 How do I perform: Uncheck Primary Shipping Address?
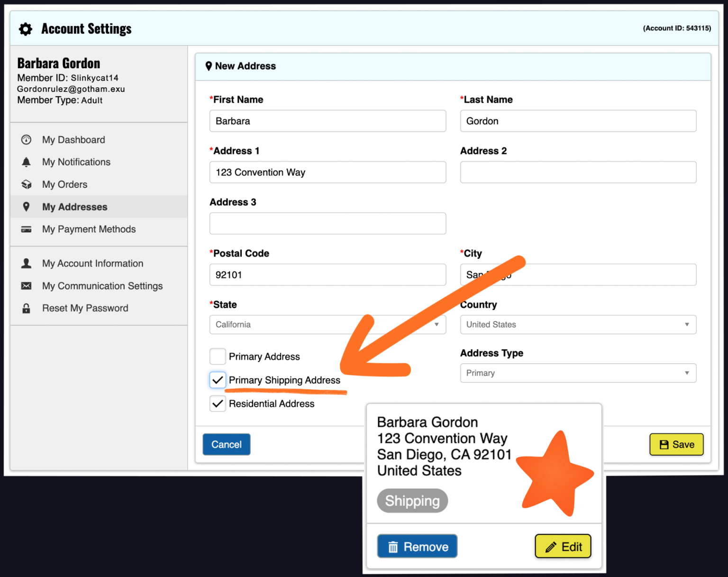[217, 380]
